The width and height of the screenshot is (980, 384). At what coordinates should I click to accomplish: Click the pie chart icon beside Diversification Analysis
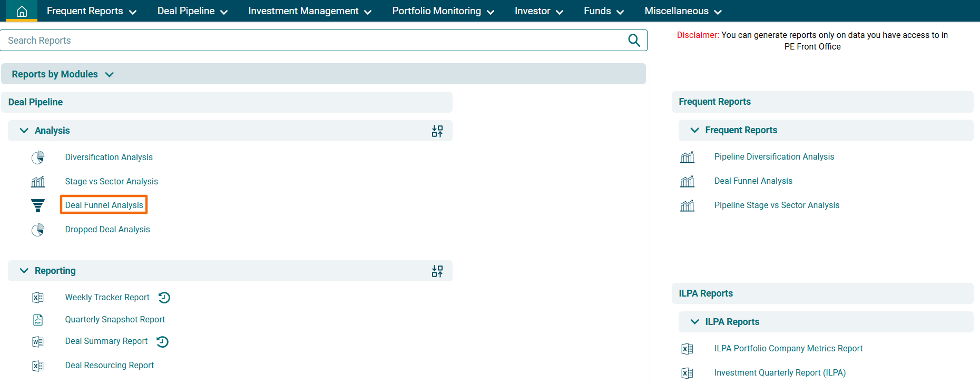38,157
